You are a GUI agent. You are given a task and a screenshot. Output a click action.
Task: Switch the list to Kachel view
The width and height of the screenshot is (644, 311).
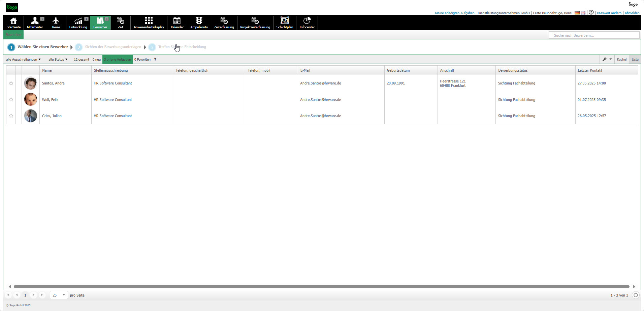[622, 59]
